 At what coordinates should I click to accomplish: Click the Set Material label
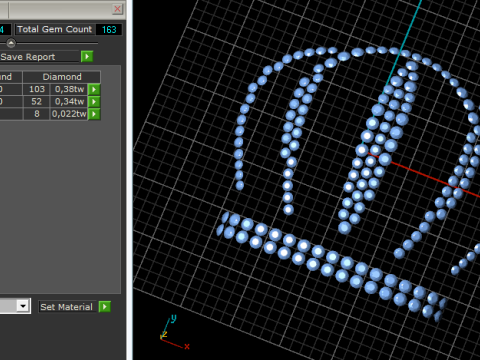[66, 307]
